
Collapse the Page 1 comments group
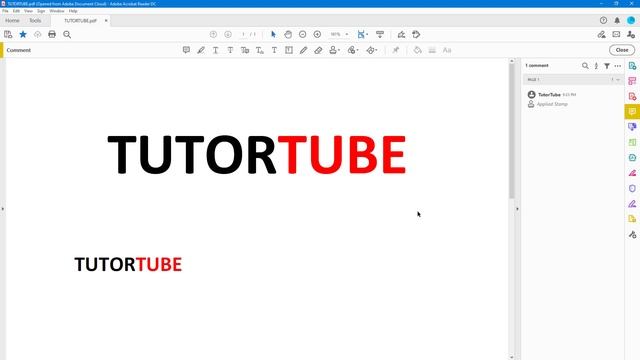[x=618, y=80]
